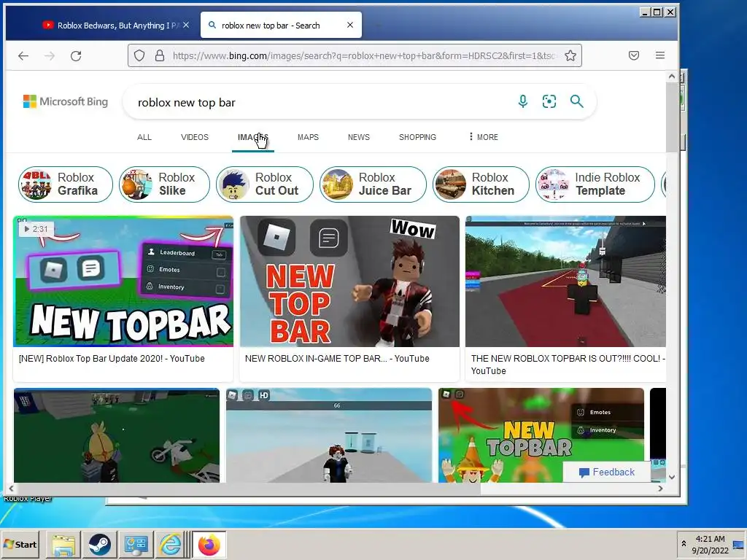Open the NEWS search category
The image size is (747, 560).
tap(359, 137)
